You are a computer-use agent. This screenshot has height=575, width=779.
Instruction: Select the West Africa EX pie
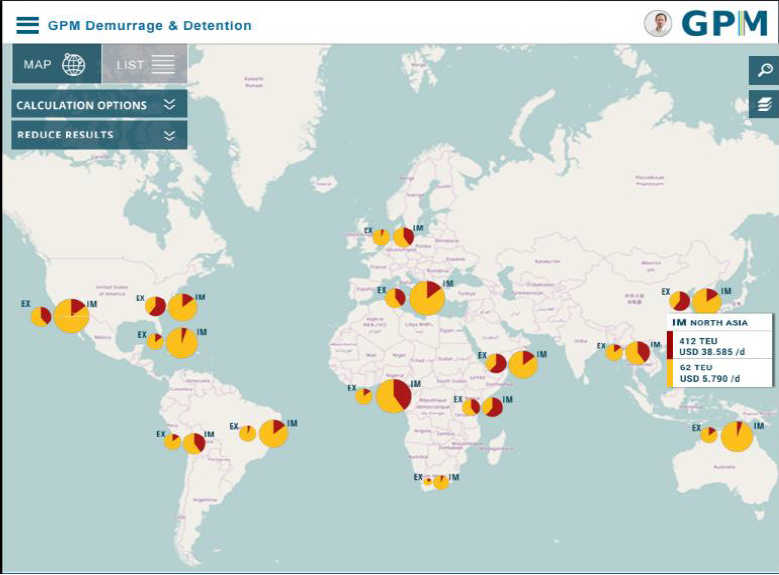pos(364,396)
